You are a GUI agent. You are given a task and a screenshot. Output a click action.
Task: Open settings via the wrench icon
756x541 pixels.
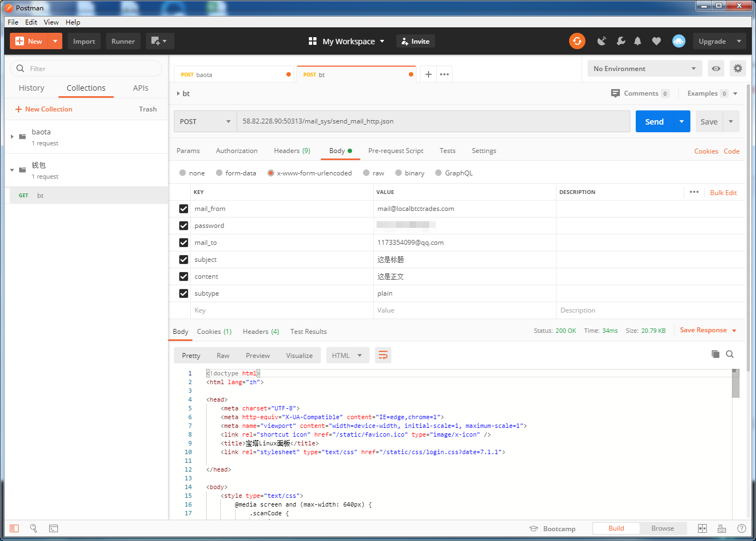(x=620, y=41)
